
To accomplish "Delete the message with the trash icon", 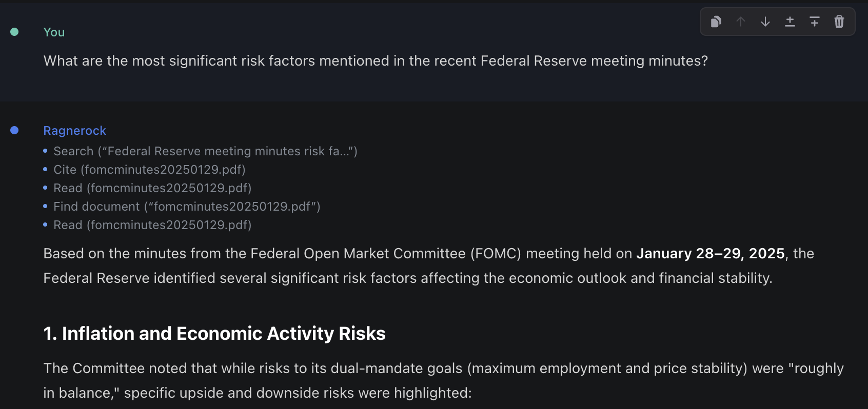I will pos(839,22).
